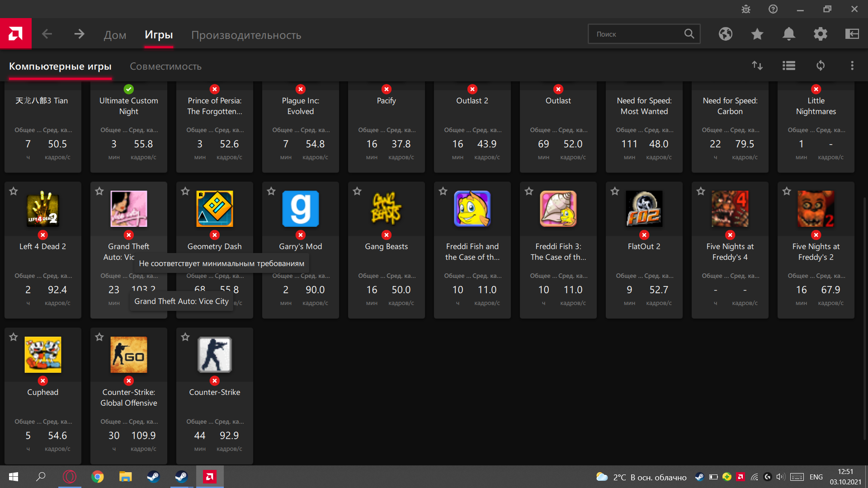This screenshot has width=868, height=488.
Task: Open the Windows Start menu
Action: [x=14, y=477]
